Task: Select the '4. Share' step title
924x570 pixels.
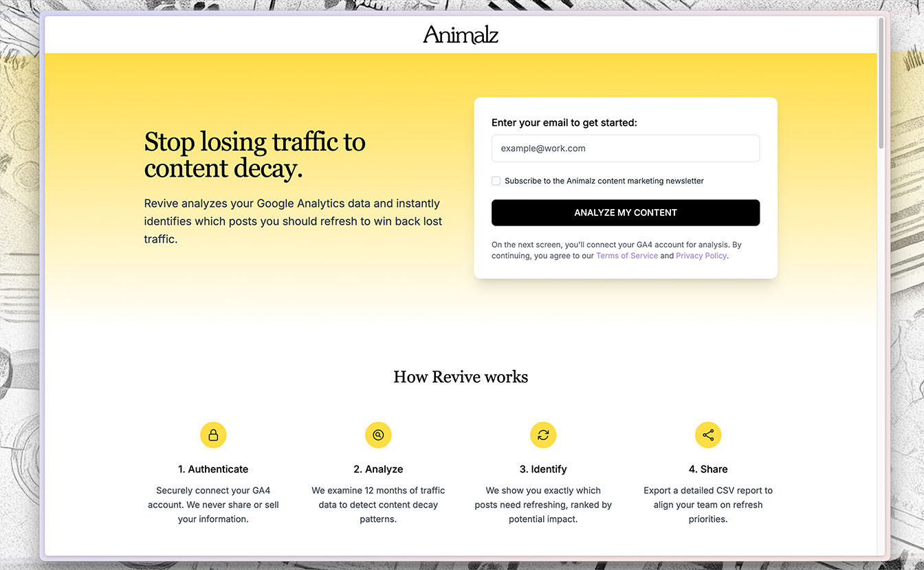Action: (708, 469)
